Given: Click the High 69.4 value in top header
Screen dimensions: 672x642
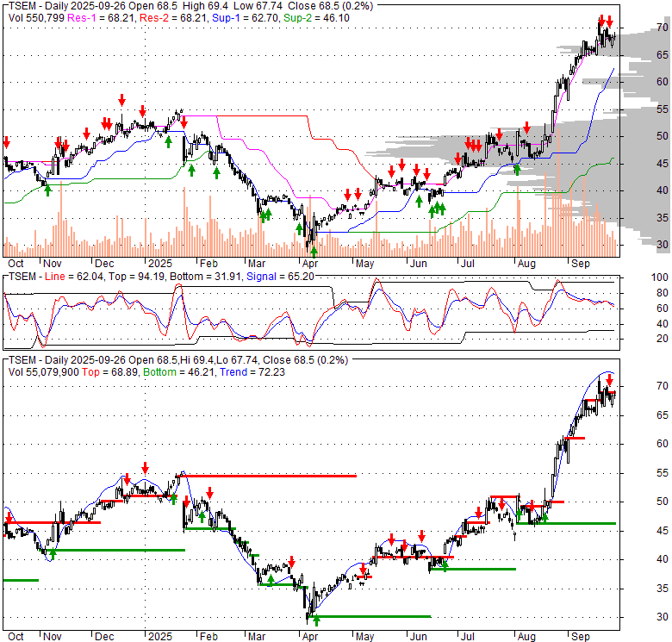Looking at the screenshot, I should [x=205, y=6].
